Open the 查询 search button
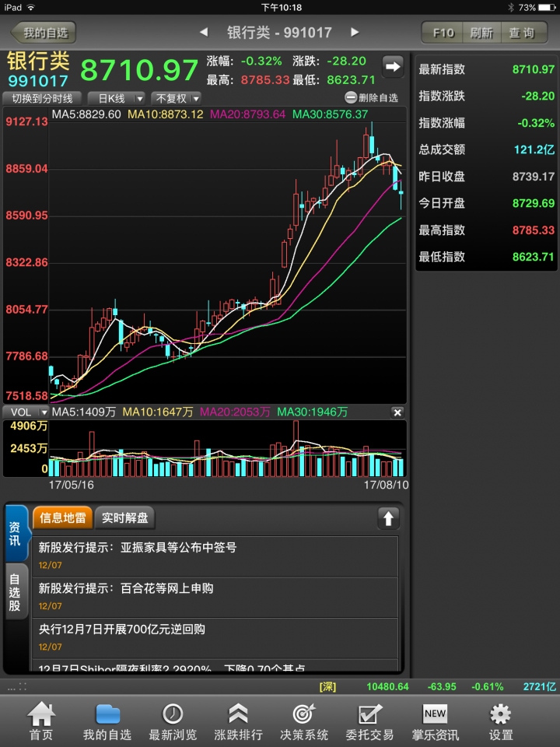 pos(523,33)
